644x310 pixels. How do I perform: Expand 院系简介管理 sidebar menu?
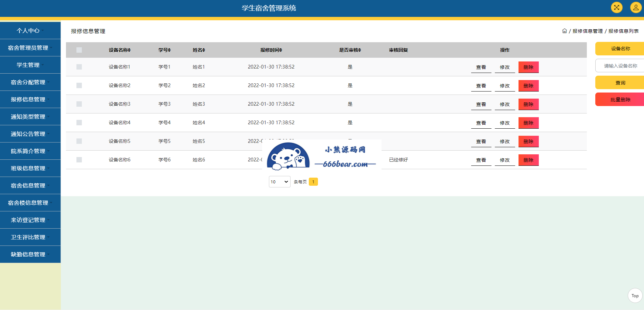[30, 151]
